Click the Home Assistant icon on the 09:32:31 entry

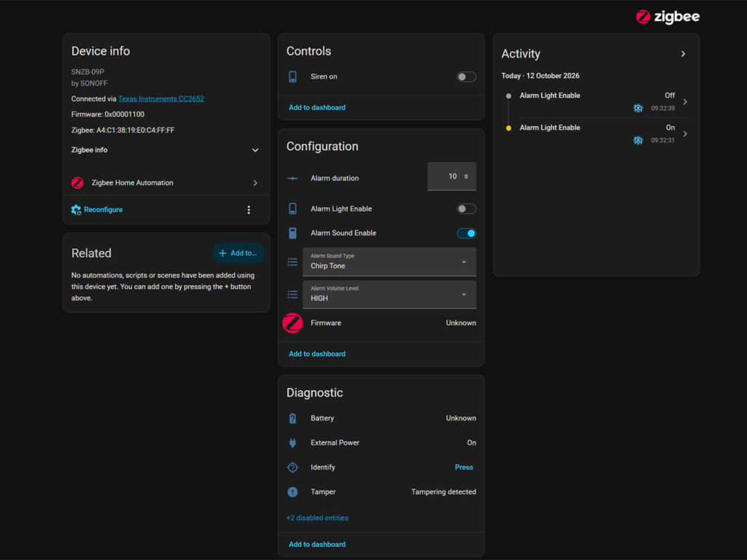[x=638, y=140]
